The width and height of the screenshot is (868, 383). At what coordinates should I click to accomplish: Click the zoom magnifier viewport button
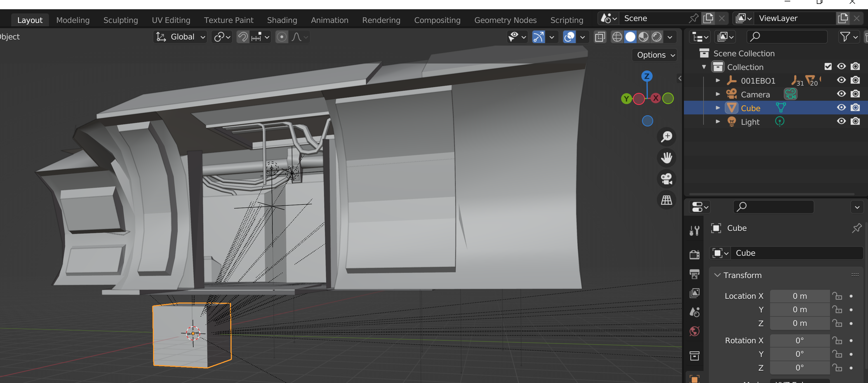click(667, 137)
